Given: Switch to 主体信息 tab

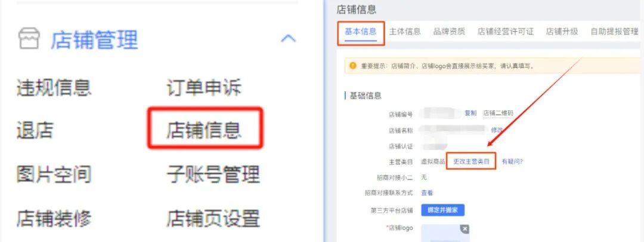Looking at the screenshot, I should pos(405,32).
